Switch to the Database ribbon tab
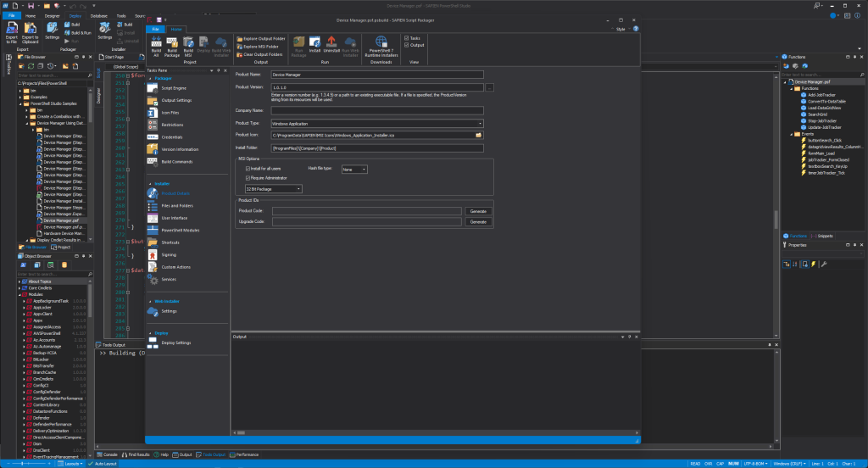 point(99,15)
